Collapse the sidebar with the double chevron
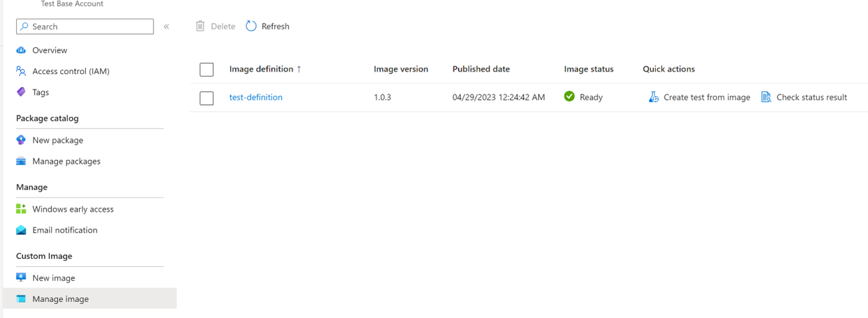868x318 pixels. point(167,27)
